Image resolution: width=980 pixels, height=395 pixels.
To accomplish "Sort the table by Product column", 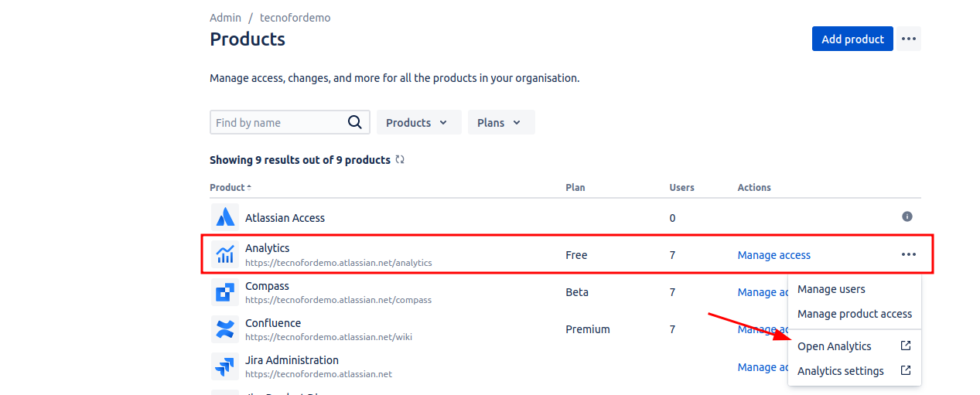I will (230, 187).
